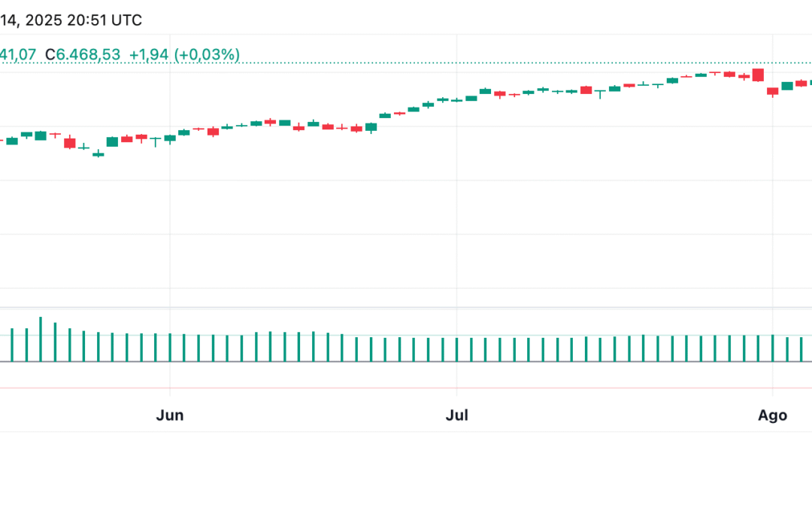Click the lowest green candle before Jun
The height and width of the screenshot is (508, 812).
(x=98, y=154)
